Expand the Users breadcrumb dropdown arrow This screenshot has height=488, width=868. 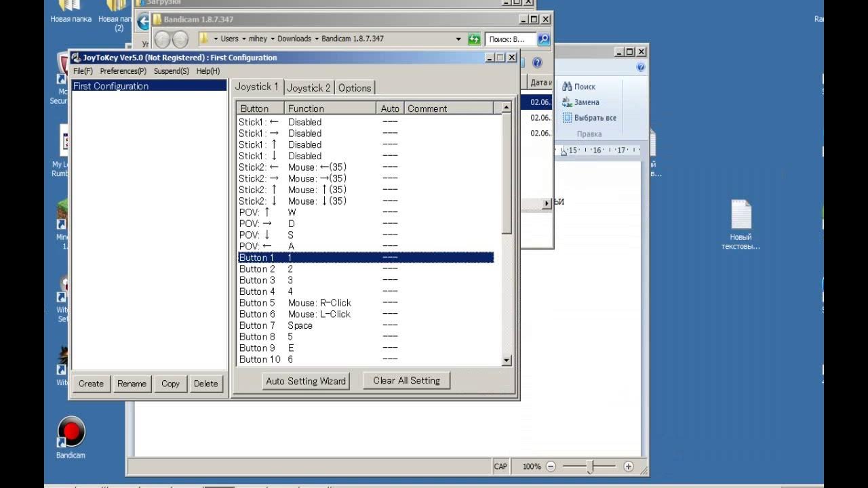243,39
